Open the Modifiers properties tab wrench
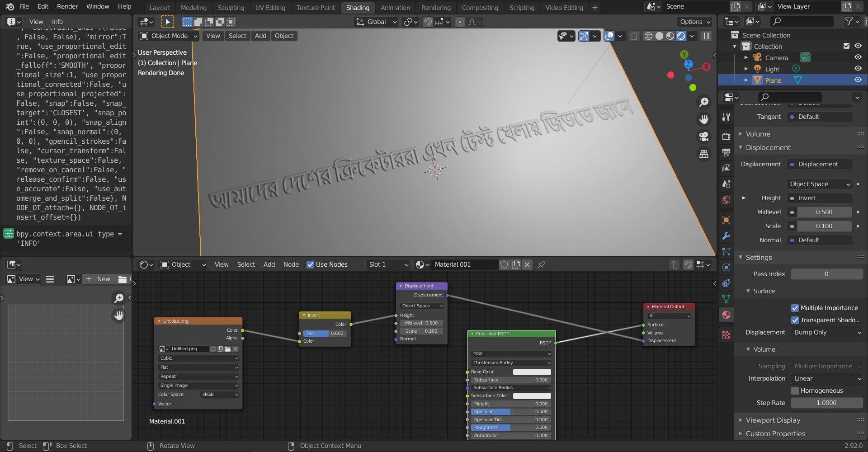The width and height of the screenshot is (868, 452). (726, 235)
